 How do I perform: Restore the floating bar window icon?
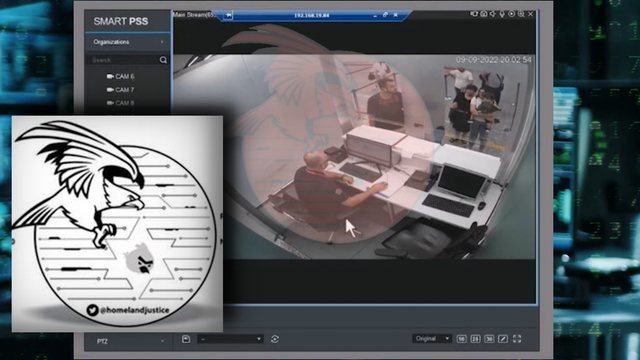pyautogui.click(x=385, y=15)
